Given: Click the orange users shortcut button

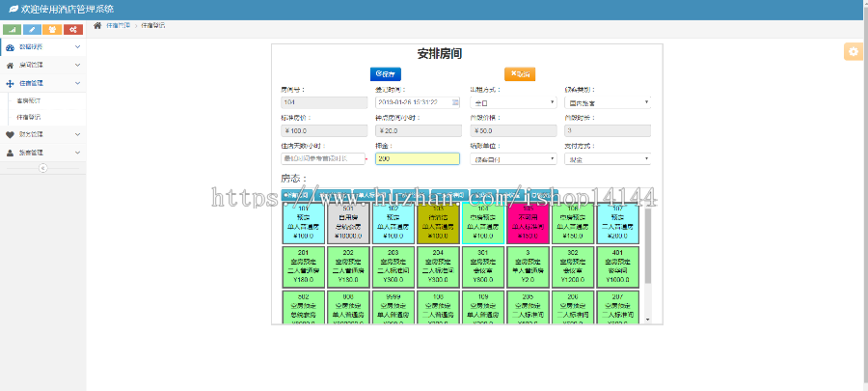Looking at the screenshot, I should click(53, 29).
